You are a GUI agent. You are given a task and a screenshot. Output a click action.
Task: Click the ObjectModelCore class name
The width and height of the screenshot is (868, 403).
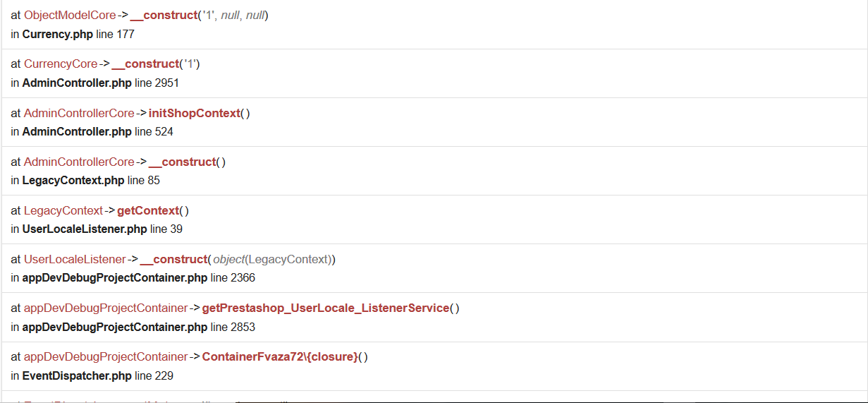click(70, 15)
